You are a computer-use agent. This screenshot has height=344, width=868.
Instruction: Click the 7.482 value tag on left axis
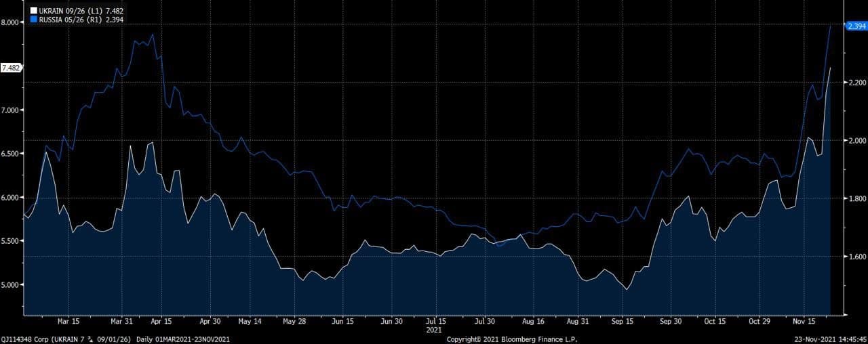pos(12,68)
